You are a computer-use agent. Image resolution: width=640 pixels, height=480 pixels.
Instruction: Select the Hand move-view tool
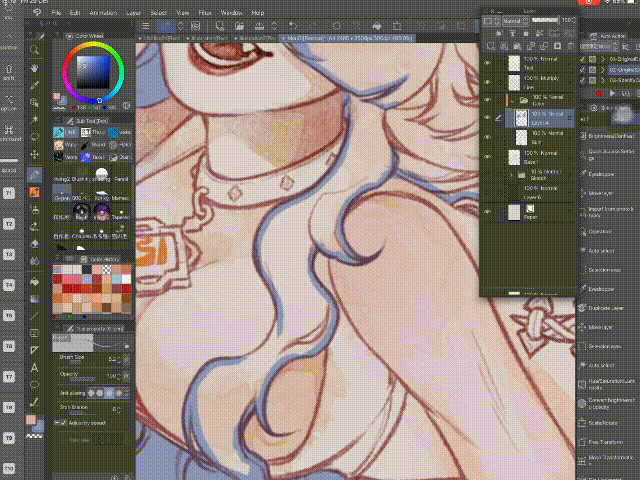[x=34, y=68]
